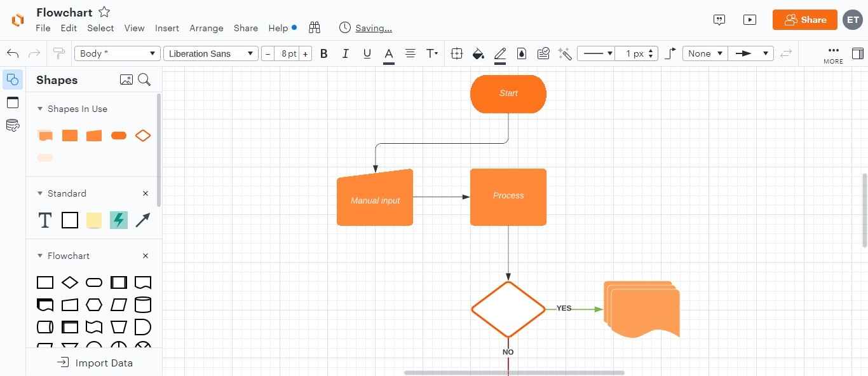
Task: Click the orange Share button
Action: pos(805,20)
